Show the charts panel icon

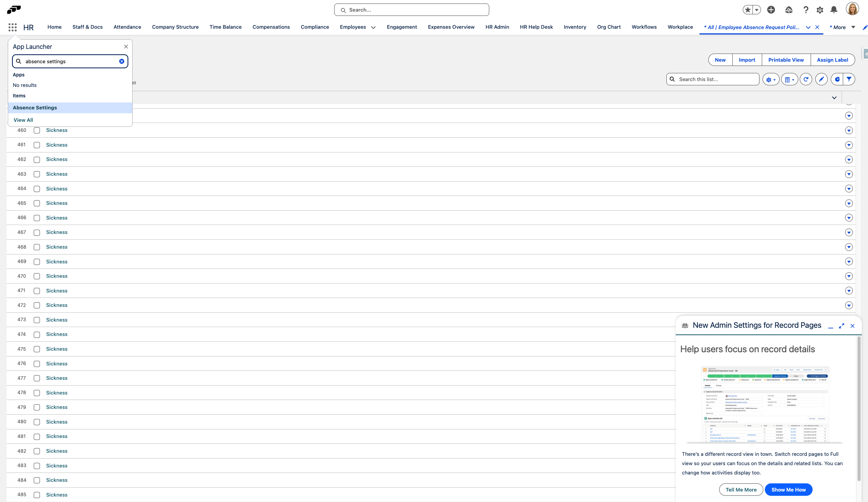837,79
